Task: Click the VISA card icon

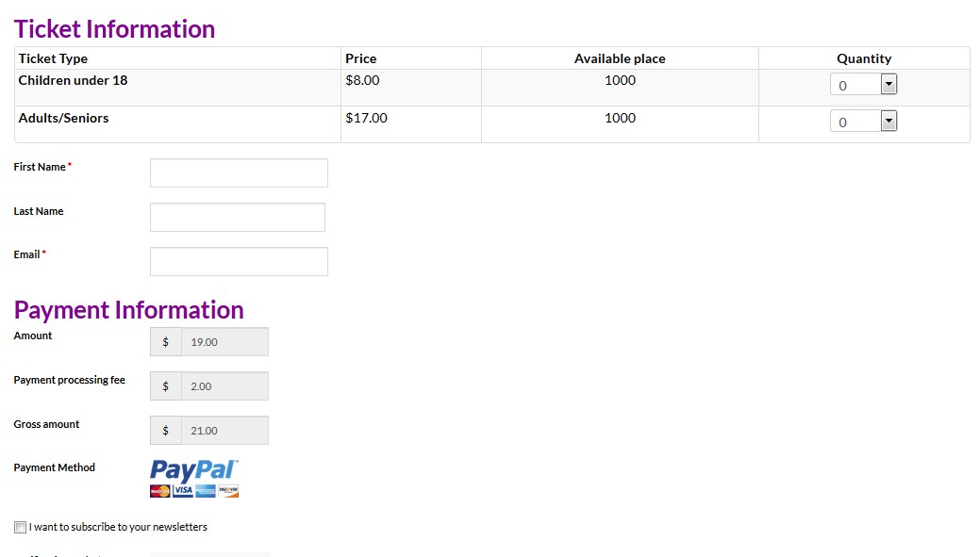Action: pyautogui.click(x=183, y=491)
